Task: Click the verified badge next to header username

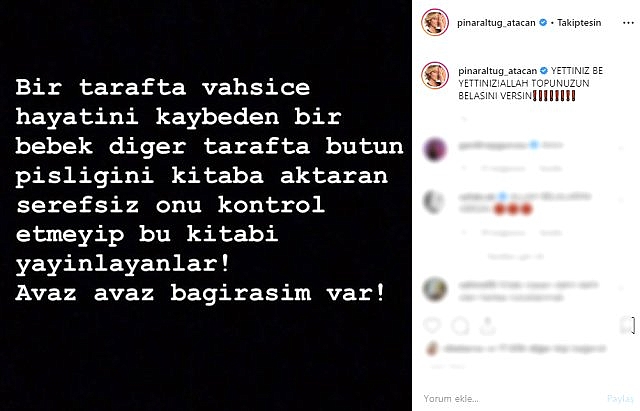Action: click(543, 22)
